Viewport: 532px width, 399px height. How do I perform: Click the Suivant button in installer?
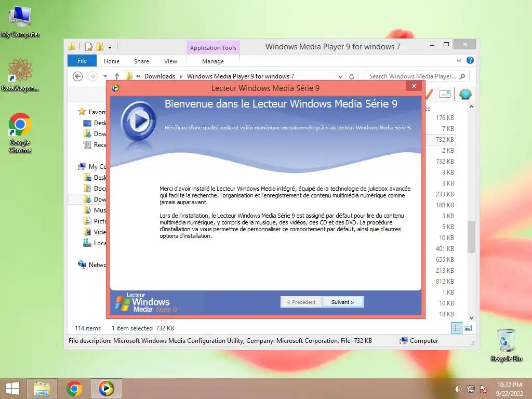343,302
